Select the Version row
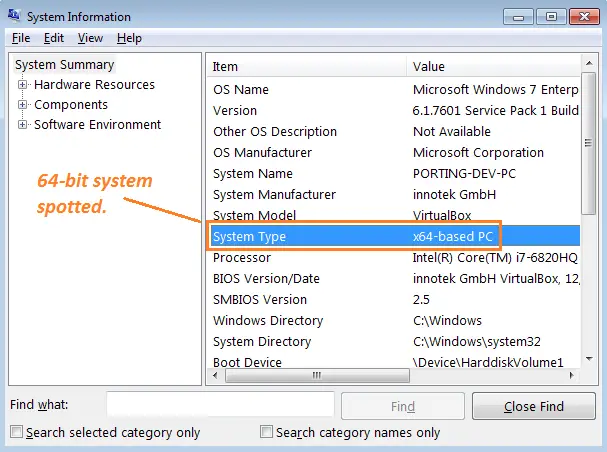Viewport: 607px width, 452px height. click(393, 111)
